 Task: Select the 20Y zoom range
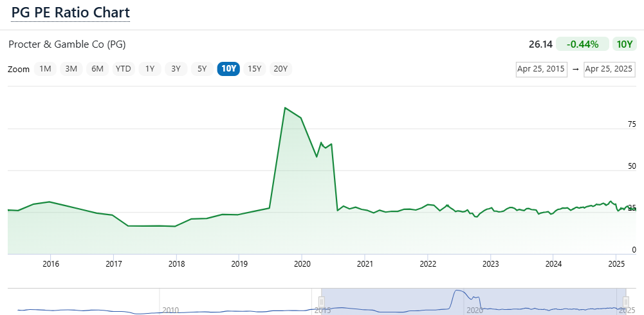[x=281, y=69]
